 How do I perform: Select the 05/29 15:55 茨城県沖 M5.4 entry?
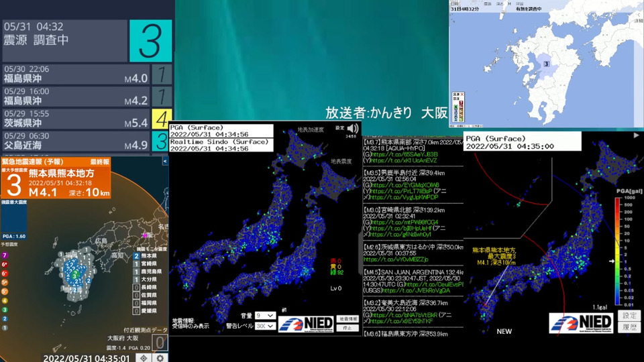[x=76, y=119]
